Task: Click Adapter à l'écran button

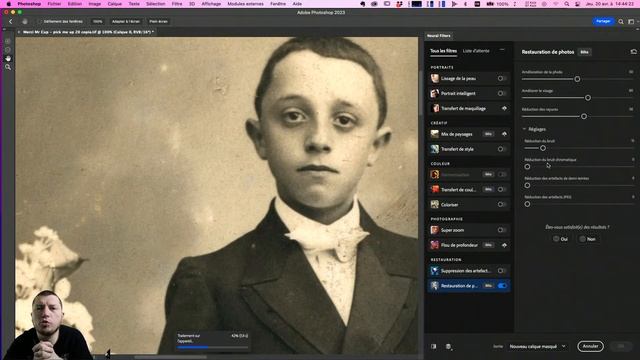Action: pos(126,21)
